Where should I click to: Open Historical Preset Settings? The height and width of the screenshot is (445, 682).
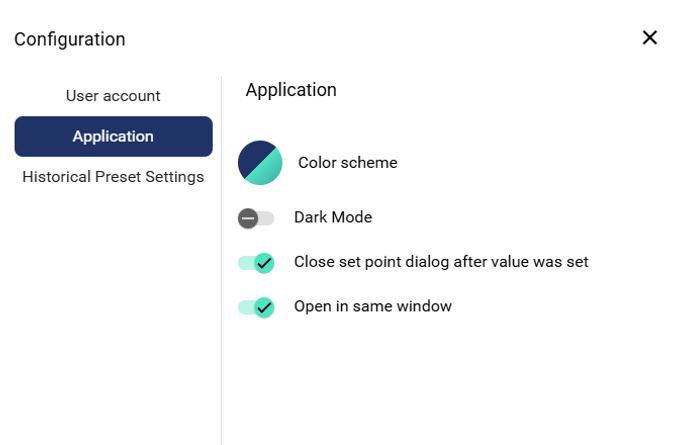(113, 177)
